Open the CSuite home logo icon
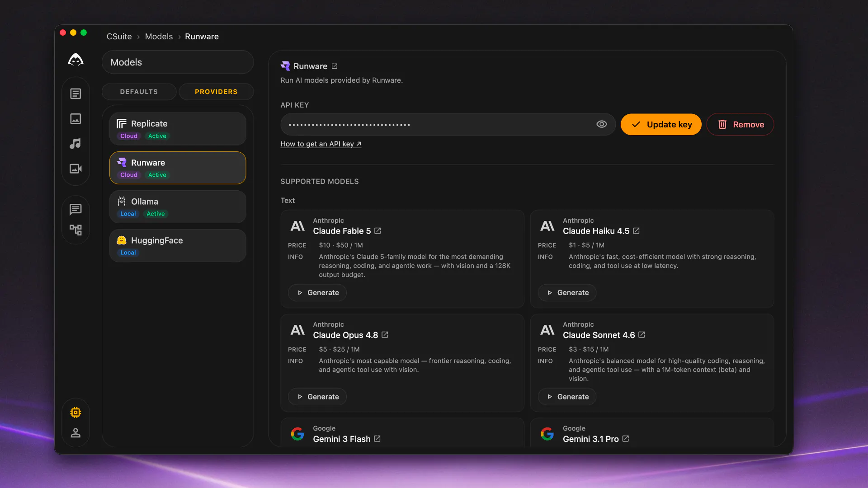 [x=75, y=60]
